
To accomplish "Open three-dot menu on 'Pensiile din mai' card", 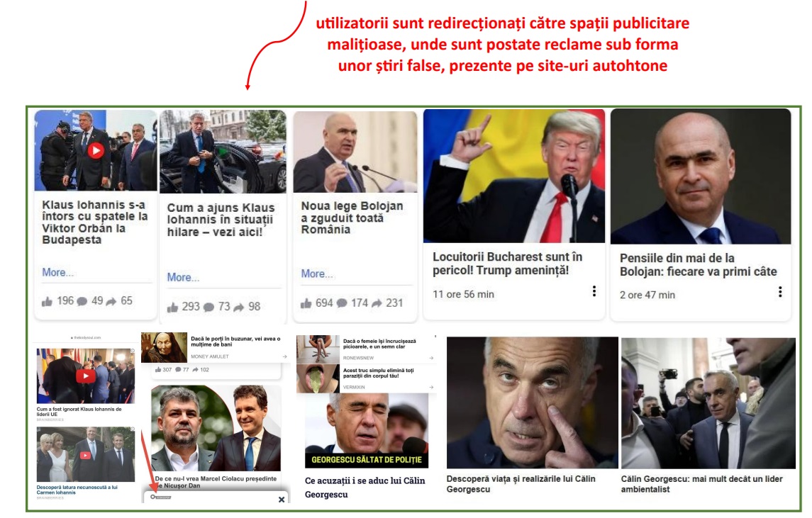I will pyautogui.click(x=780, y=292).
